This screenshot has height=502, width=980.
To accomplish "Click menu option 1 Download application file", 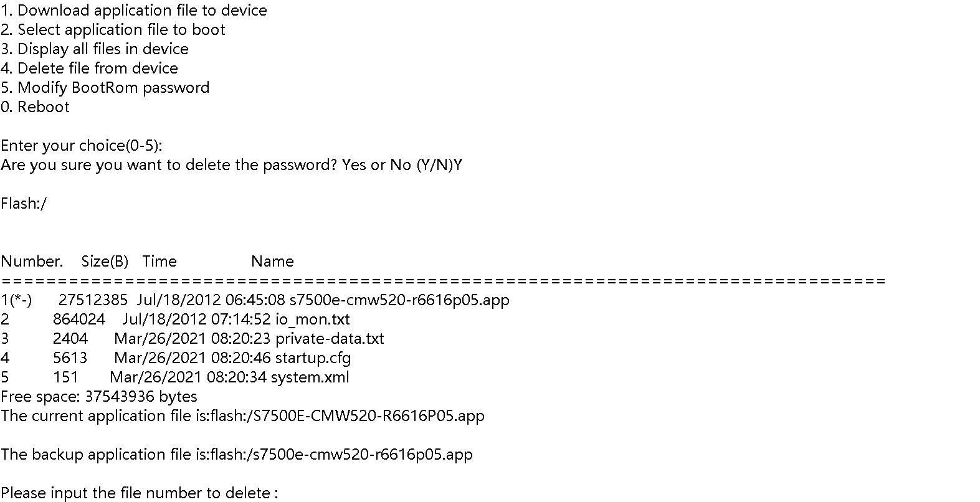I will tap(133, 11).
